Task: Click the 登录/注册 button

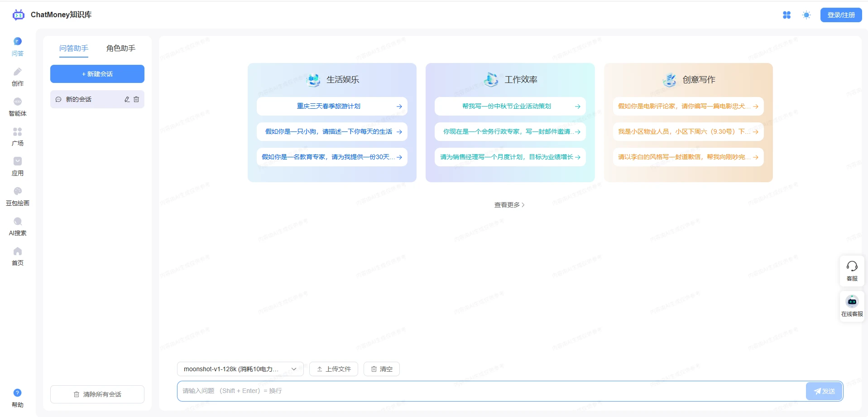Action: 841,15
